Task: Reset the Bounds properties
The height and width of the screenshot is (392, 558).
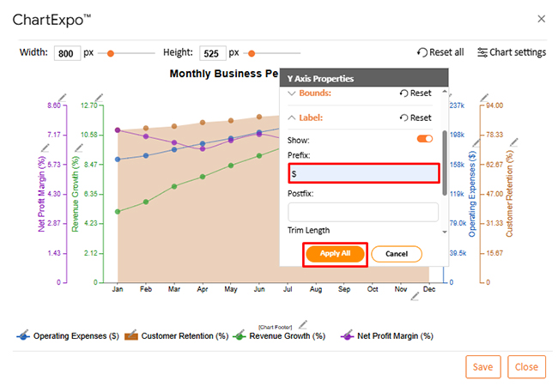Action: click(x=415, y=93)
